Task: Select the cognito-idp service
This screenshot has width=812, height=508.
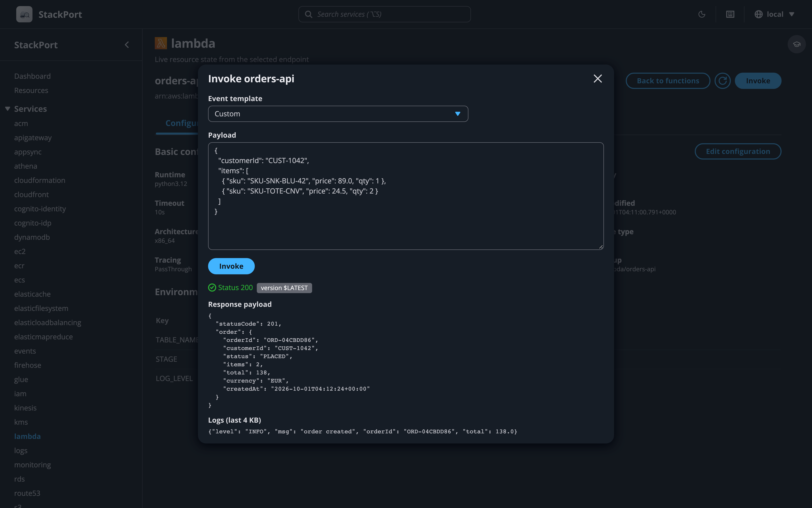Action: 32,223
